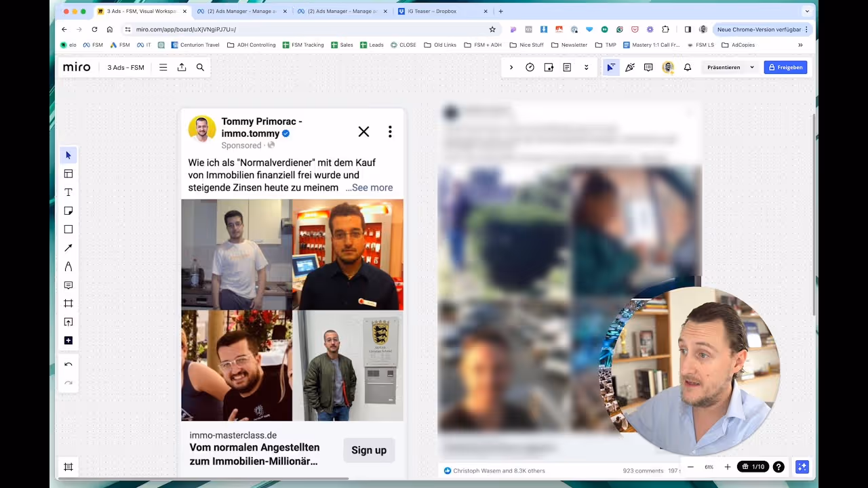Open the 1/10 frames counter

click(753, 467)
